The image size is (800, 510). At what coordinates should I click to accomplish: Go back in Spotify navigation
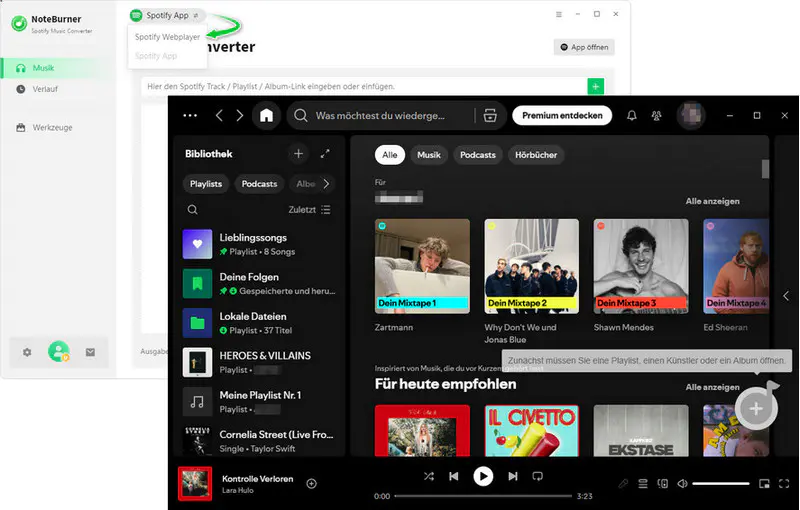219,116
